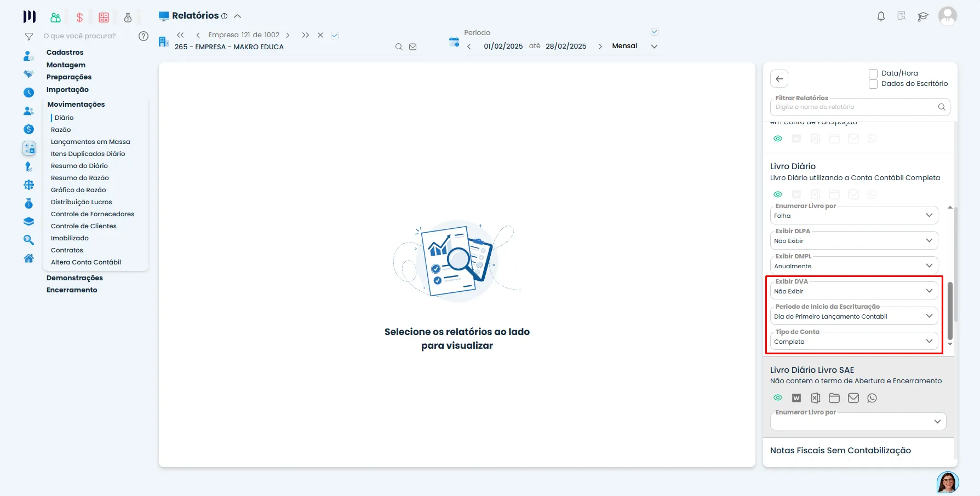Open the Cadastros menu
980x496 pixels.
(65, 53)
